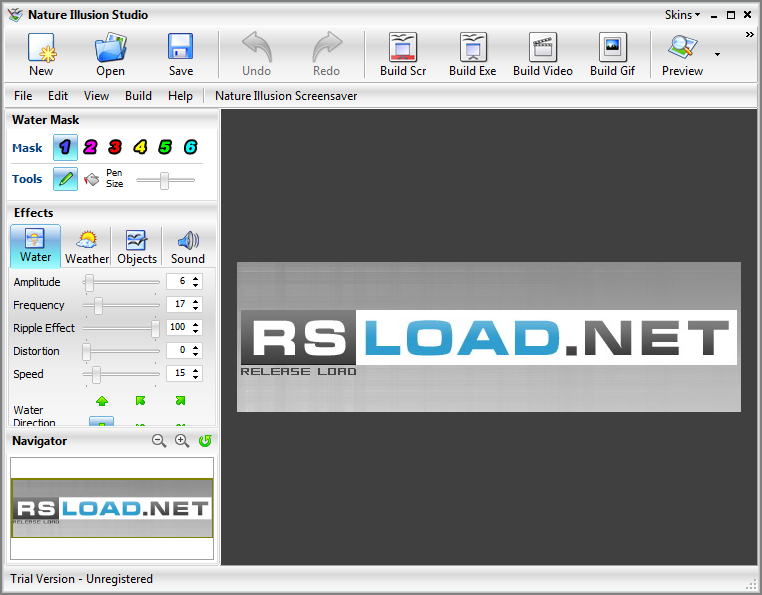Click the Trial Version - Unregistered status
Viewport: 762px width, 595px height.
click(82, 579)
